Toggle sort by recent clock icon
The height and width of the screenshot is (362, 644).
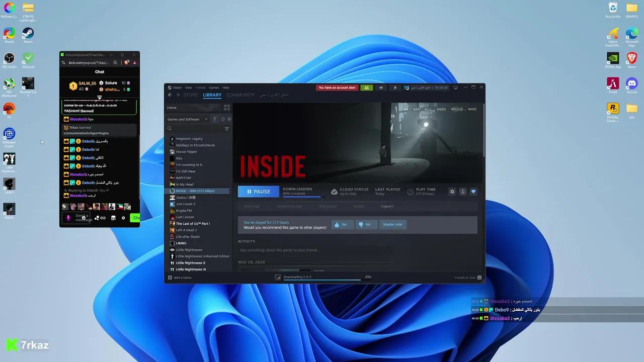[222, 119]
